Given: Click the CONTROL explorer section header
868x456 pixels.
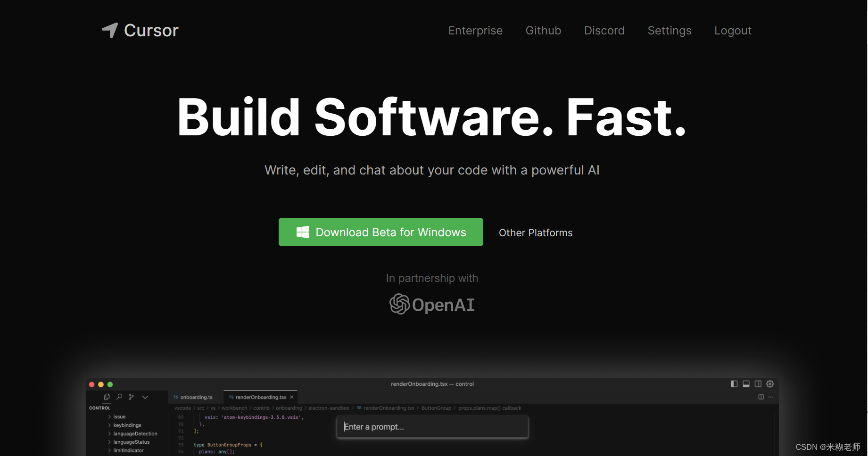Looking at the screenshot, I should [x=99, y=408].
